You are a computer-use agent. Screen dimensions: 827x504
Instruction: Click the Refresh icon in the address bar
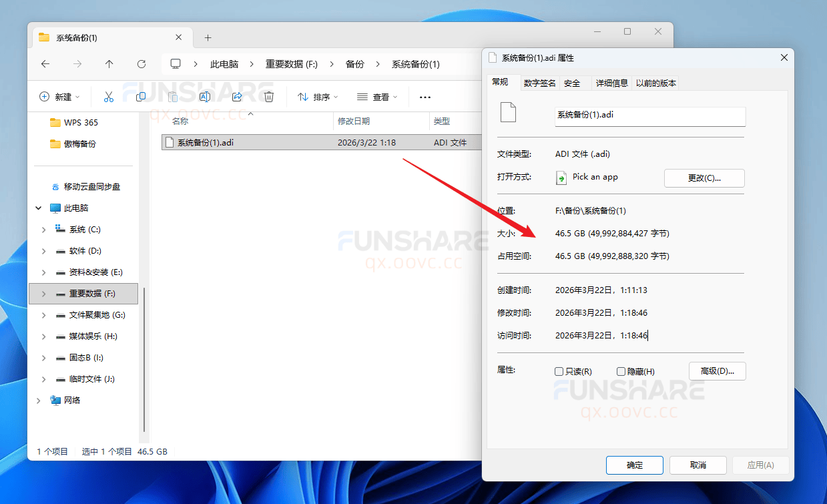(x=141, y=64)
